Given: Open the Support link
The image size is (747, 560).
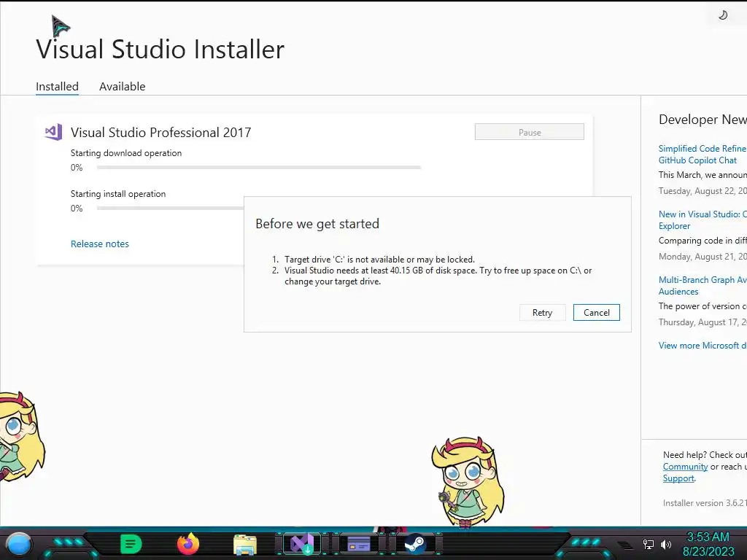Looking at the screenshot, I should point(678,478).
